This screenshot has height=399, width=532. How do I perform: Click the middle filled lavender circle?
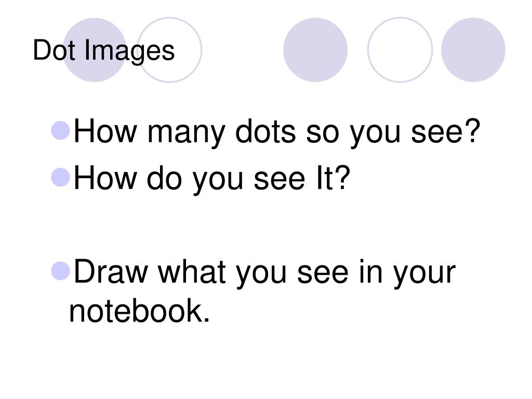pos(315,50)
